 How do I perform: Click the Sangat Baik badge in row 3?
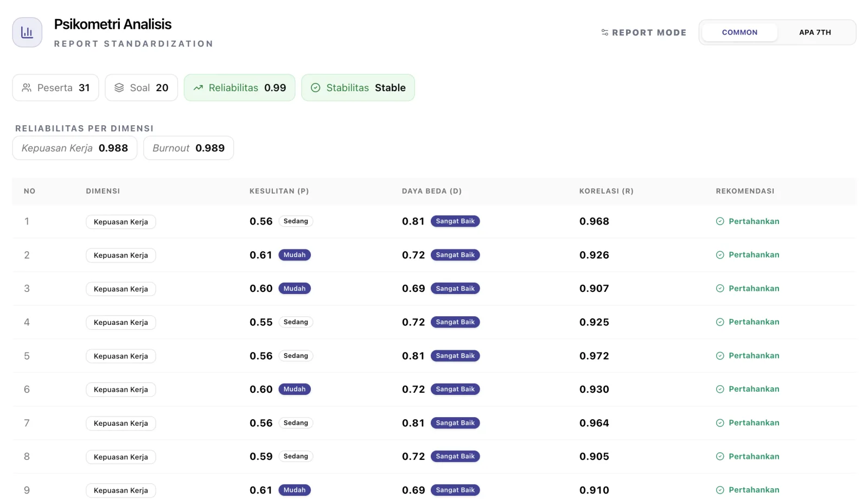[x=455, y=289]
